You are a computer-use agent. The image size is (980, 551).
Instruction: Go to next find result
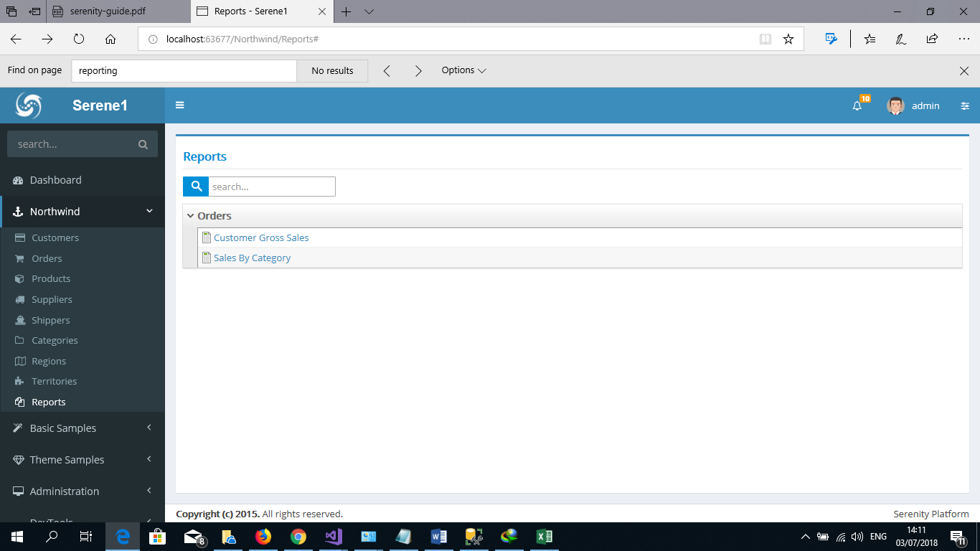click(x=418, y=70)
